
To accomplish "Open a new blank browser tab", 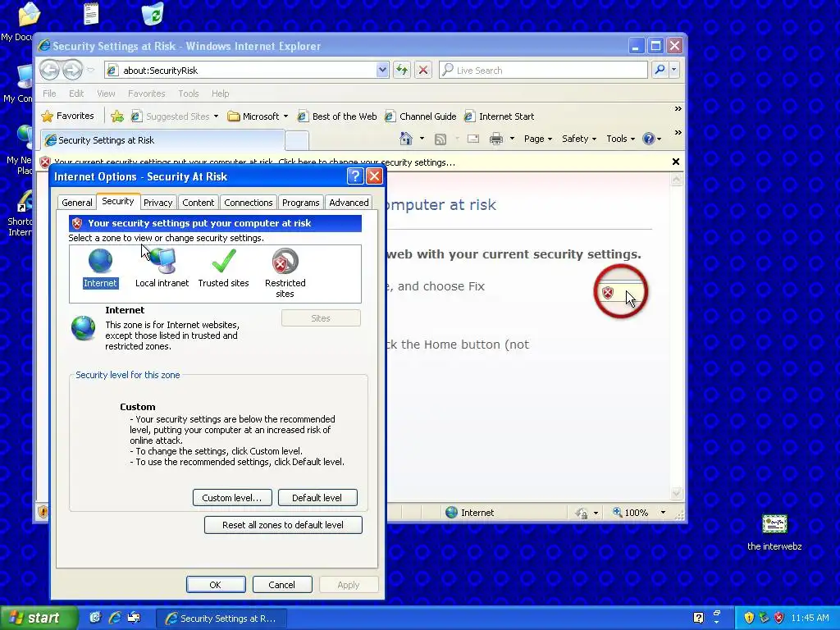I will tap(297, 141).
